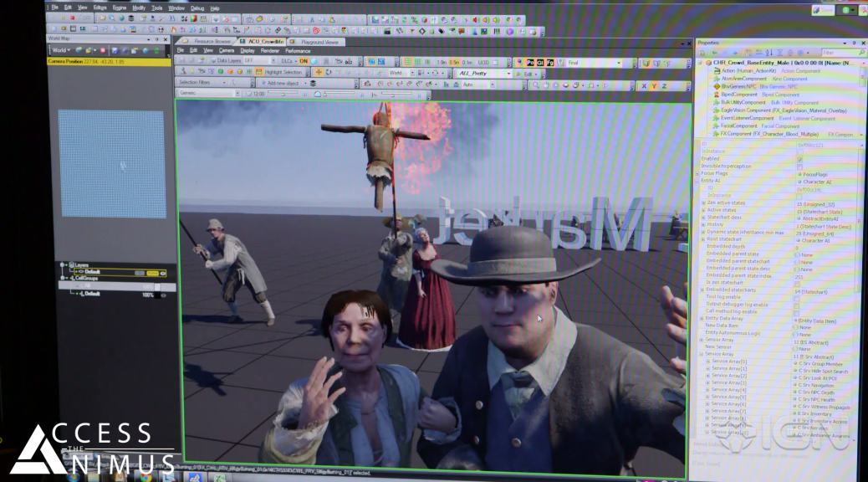Expand the Embedded statecharts property
868x482 pixels.
(x=704, y=290)
